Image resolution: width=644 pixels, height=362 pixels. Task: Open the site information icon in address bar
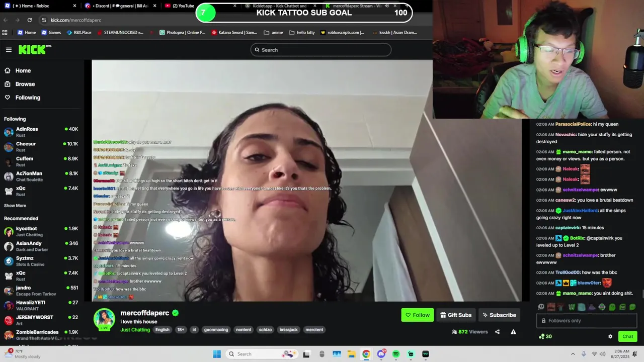click(x=44, y=20)
